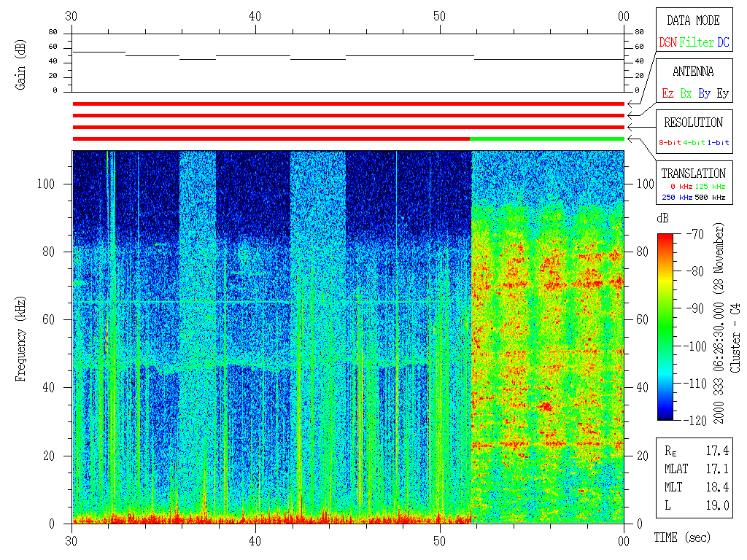Click the DSN label in Data Mode legend
The image size is (747, 560).
[x=667, y=43]
